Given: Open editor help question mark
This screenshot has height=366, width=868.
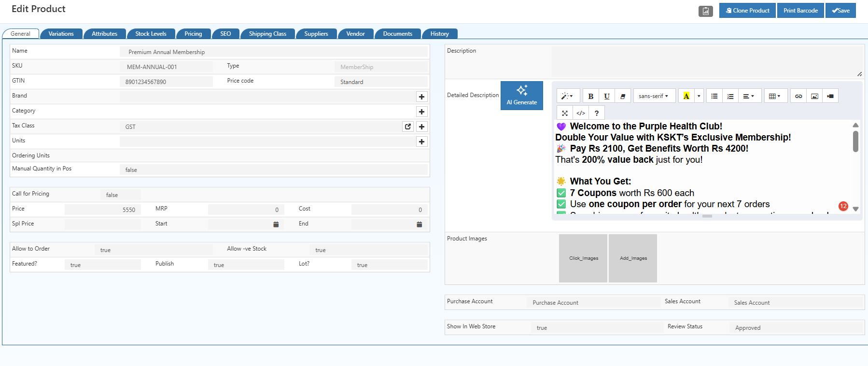Looking at the screenshot, I should coord(597,113).
